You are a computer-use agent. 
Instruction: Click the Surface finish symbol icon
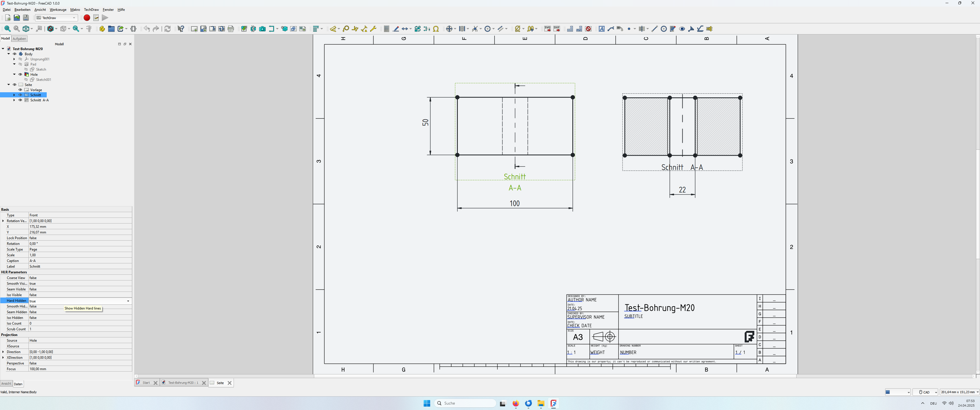700,29
